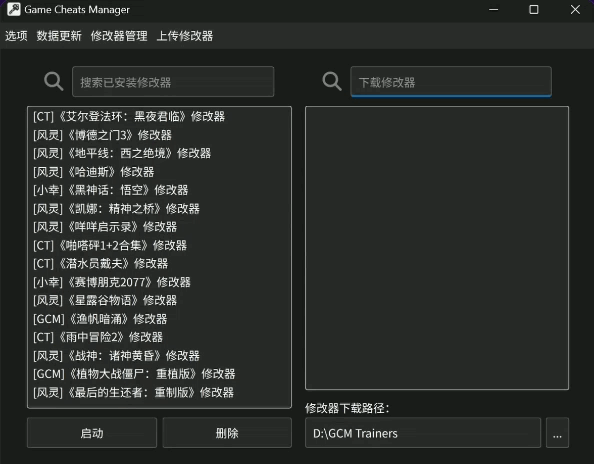Focus the 下载修改器 search field
Image resolution: width=594 pixels, height=464 pixels.
[451, 81]
